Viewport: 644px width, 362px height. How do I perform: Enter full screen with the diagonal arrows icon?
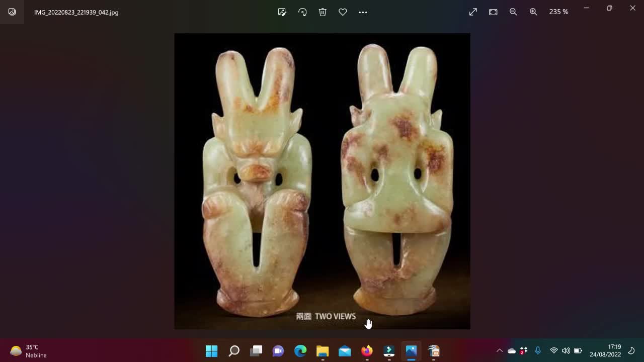point(473,12)
